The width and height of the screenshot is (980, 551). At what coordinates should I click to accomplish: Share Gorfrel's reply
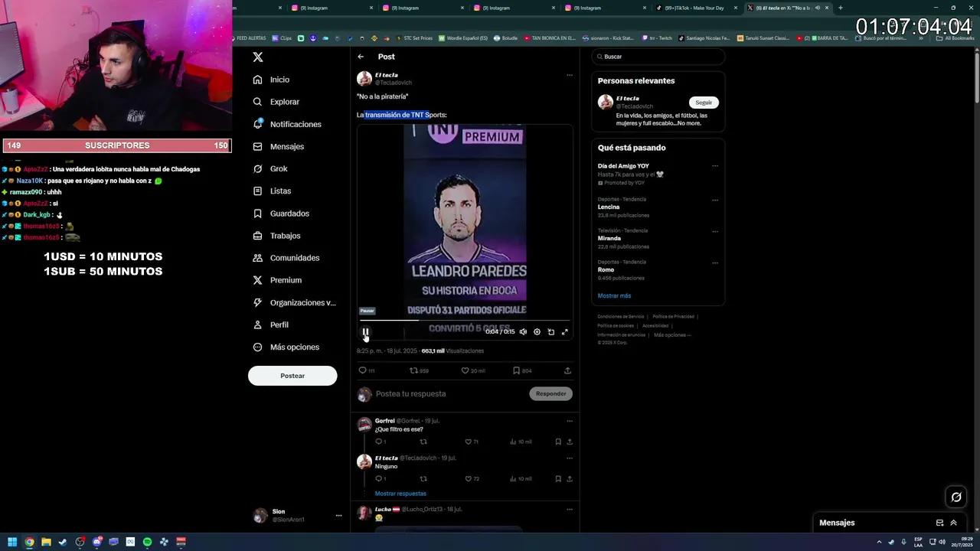click(570, 442)
